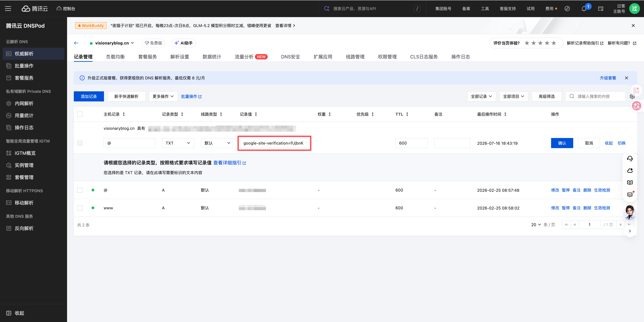Click the Tencent Cloud logo
Screen dimensions: 644x322
click(x=35, y=9)
